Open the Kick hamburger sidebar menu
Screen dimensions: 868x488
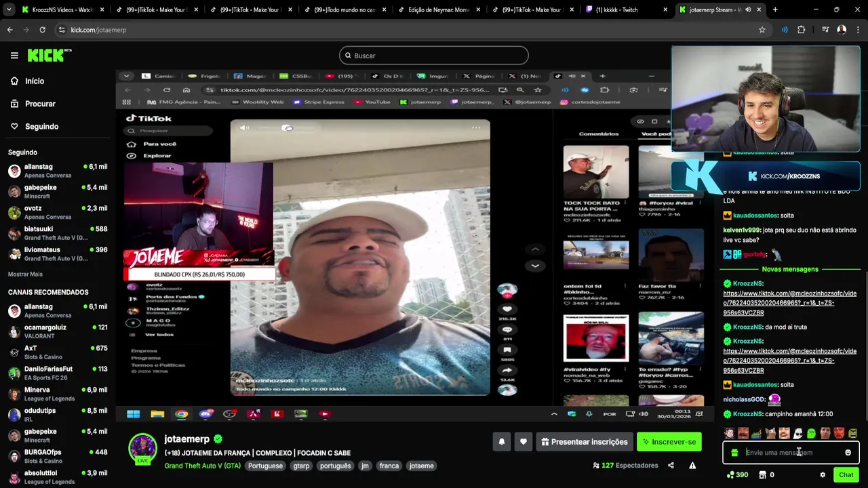[x=14, y=56]
